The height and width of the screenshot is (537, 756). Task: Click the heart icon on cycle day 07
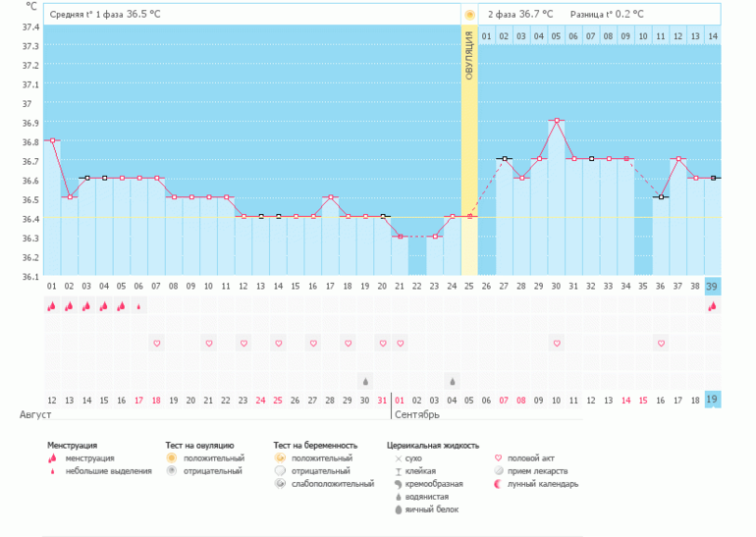click(x=155, y=344)
